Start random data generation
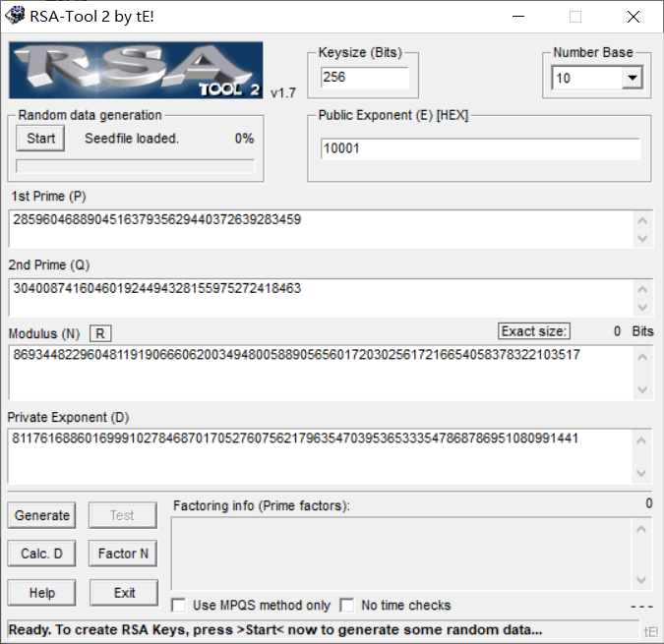The height and width of the screenshot is (644, 664). 40,138
